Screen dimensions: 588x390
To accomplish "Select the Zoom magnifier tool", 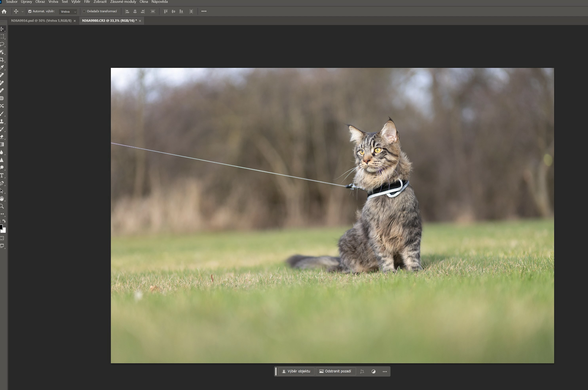I will click(x=2, y=206).
